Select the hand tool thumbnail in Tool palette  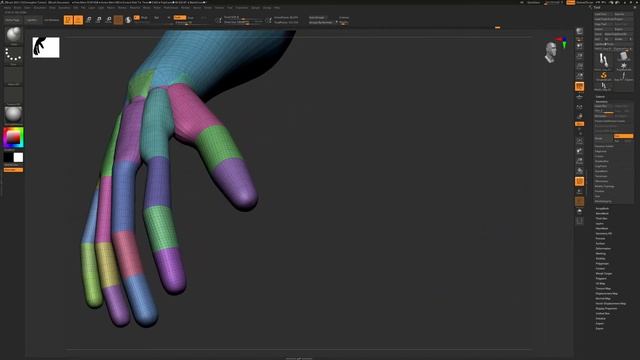click(604, 61)
